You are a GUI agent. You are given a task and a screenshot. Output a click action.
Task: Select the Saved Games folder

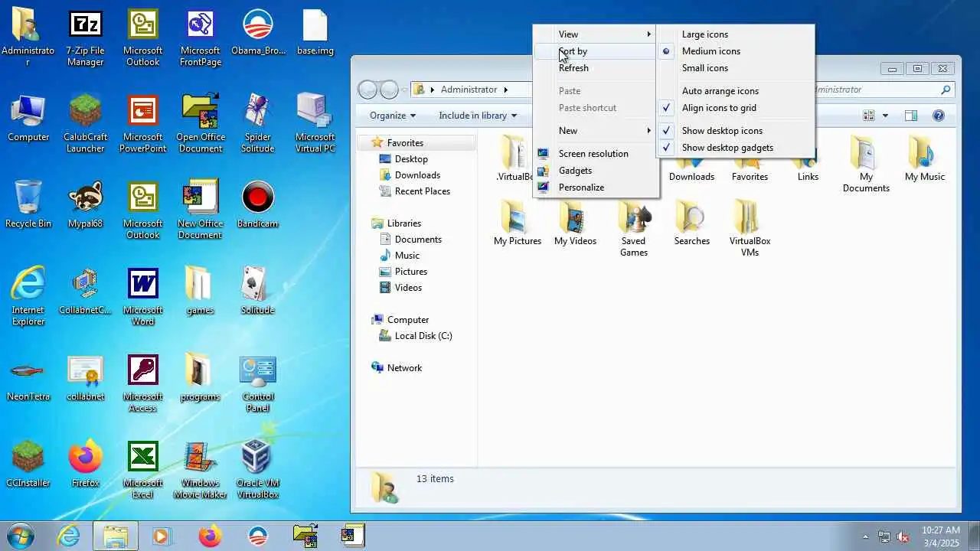pyautogui.click(x=634, y=228)
